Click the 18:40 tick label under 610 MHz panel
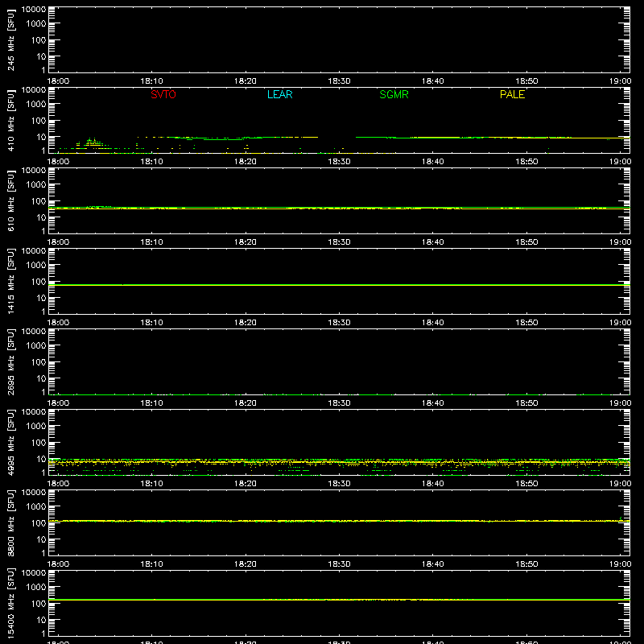 pyautogui.click(x=433, y=242)
